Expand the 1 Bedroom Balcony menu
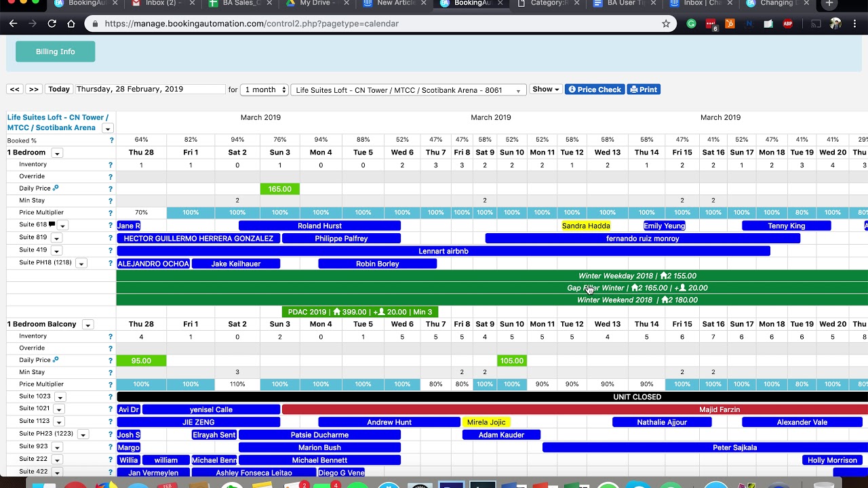Image resolution: width=868 pixels, height=488 pixels. click(87, 325)
